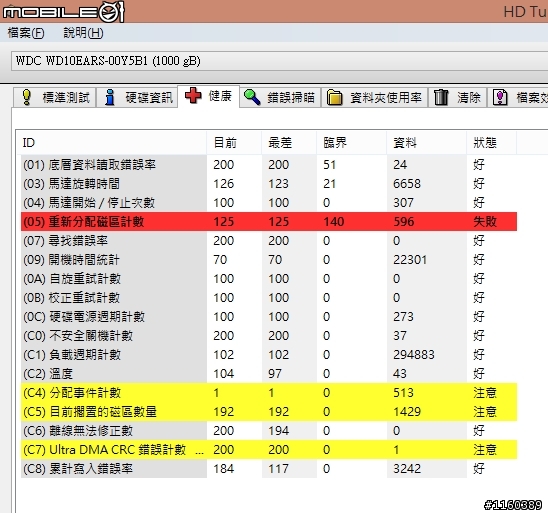Viewport: 548px width, 513px height.
Task: Click the 狀態 column header
Action: 491,143
